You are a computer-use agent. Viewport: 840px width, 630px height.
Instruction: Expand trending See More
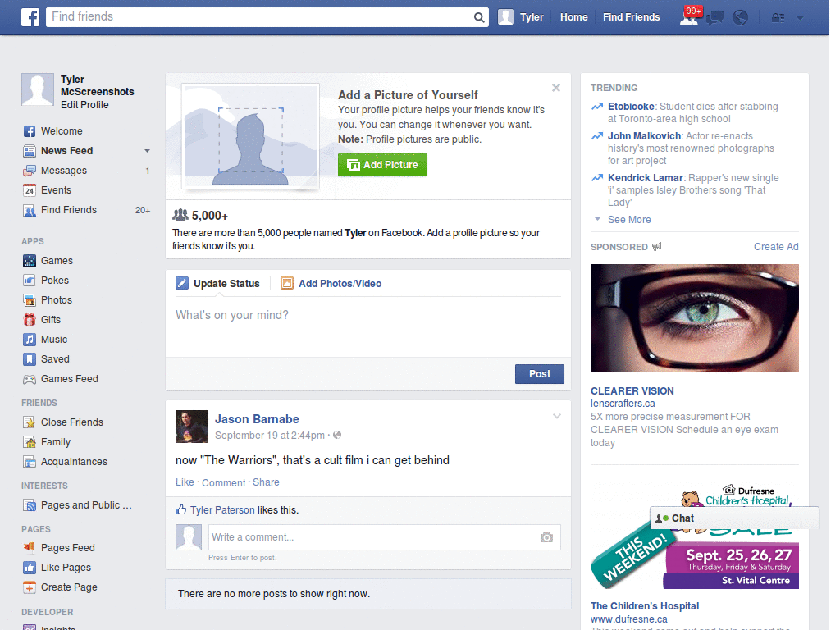click(629, 220)
